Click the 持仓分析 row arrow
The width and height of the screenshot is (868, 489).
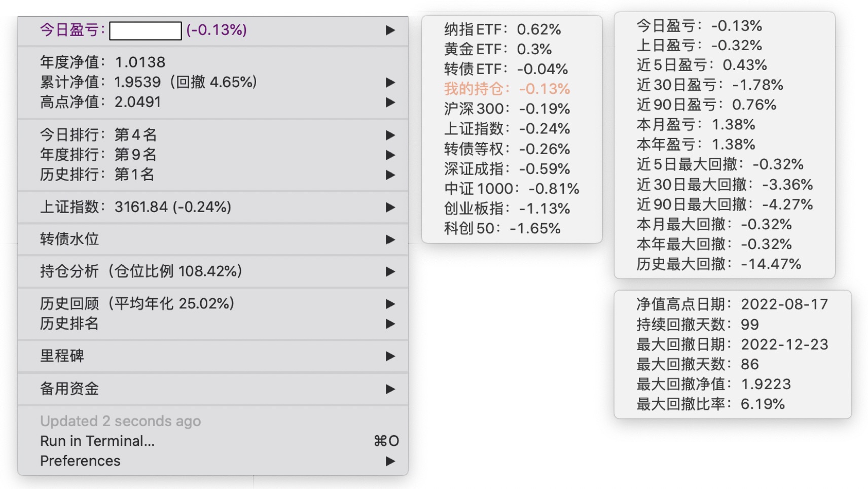390,271
